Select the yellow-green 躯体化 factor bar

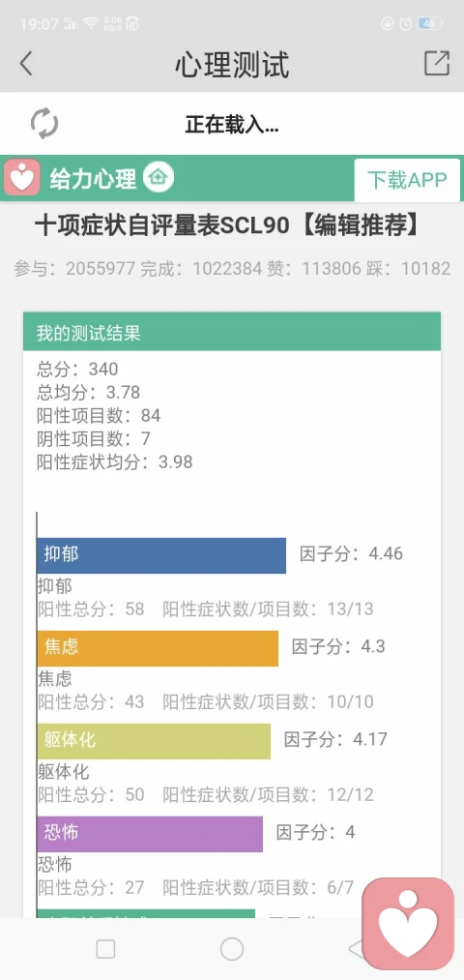click(154, 741)
